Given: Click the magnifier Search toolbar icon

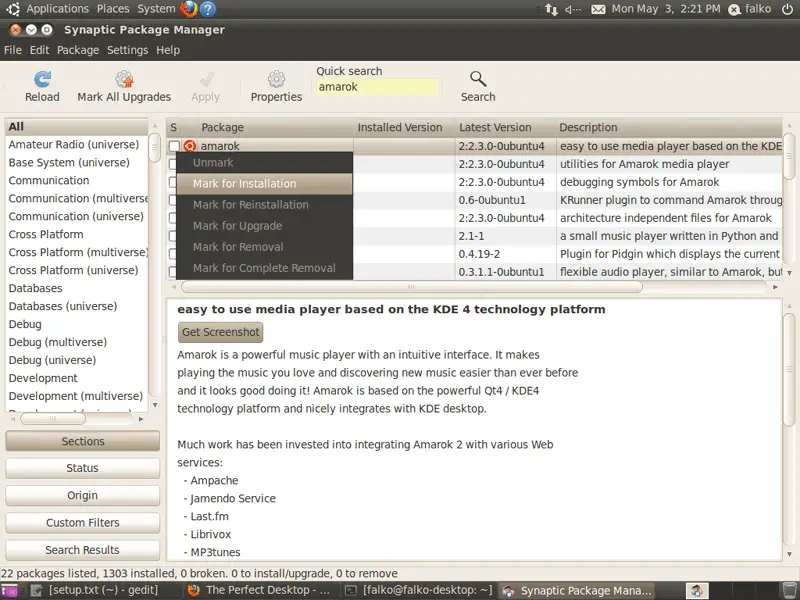Looking at the screenshot, I should [x=478, y=79].
